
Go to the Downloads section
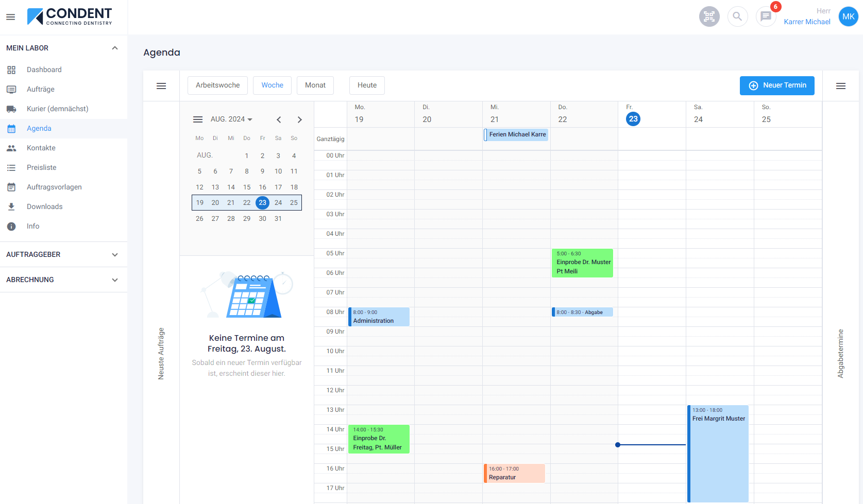44,206
